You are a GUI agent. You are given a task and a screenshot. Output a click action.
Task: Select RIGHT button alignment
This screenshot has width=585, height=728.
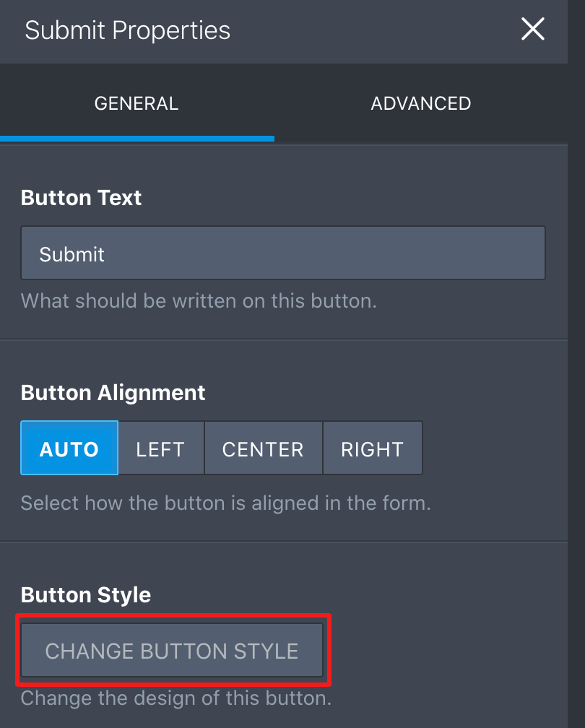372,448
